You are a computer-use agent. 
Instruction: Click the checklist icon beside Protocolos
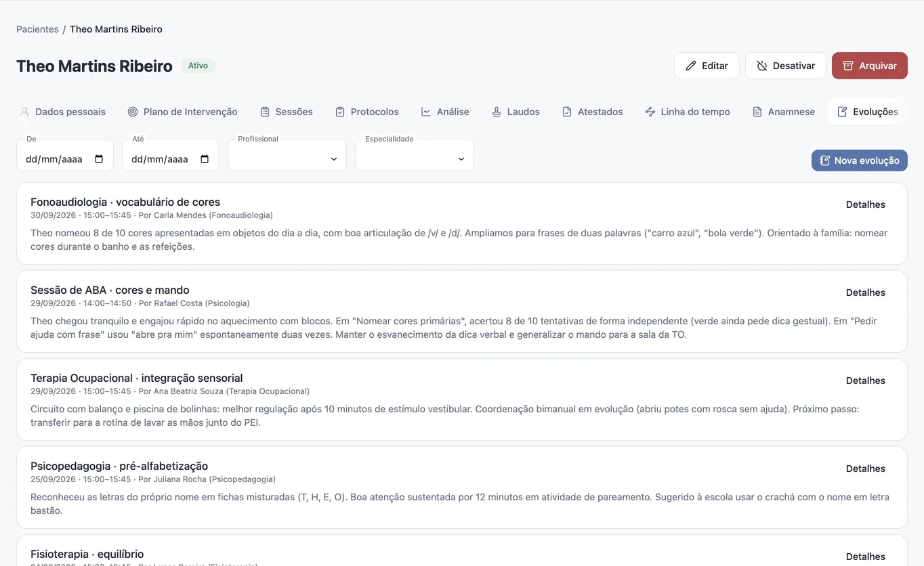(x=340, y=112)
